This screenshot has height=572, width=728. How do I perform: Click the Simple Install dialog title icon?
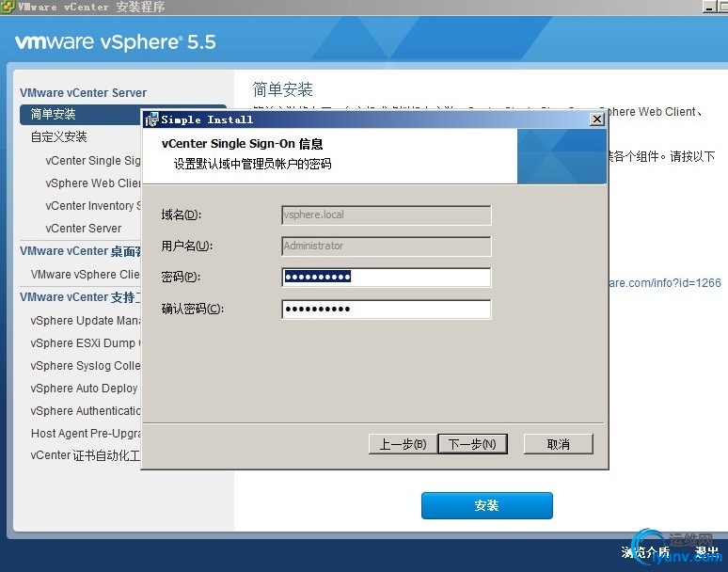point(151,119)
